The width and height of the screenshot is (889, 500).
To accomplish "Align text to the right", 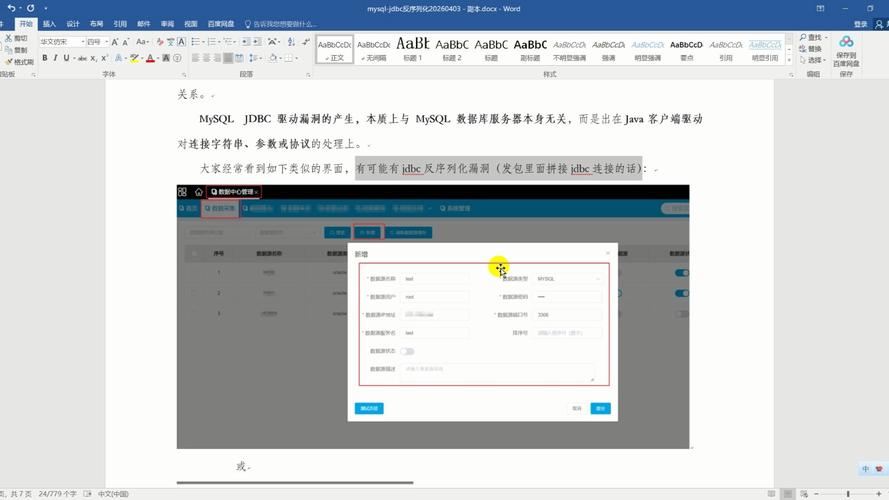I will click(x=217, y=58).
